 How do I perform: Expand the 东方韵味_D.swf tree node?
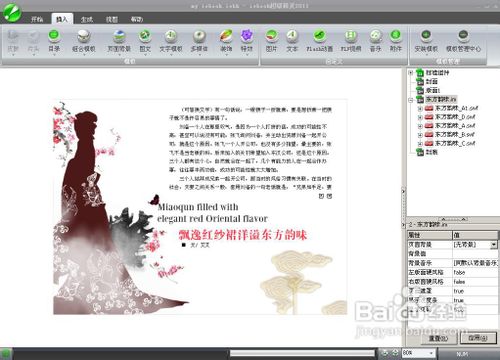pos(420,117)
